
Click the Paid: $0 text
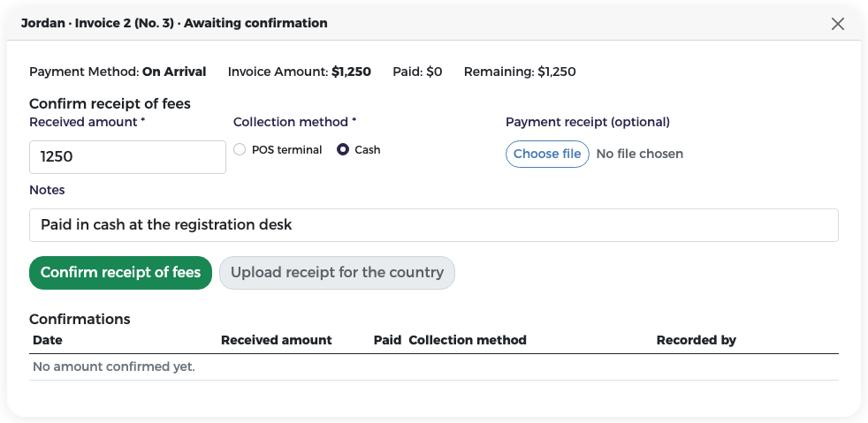pos(417,72)
